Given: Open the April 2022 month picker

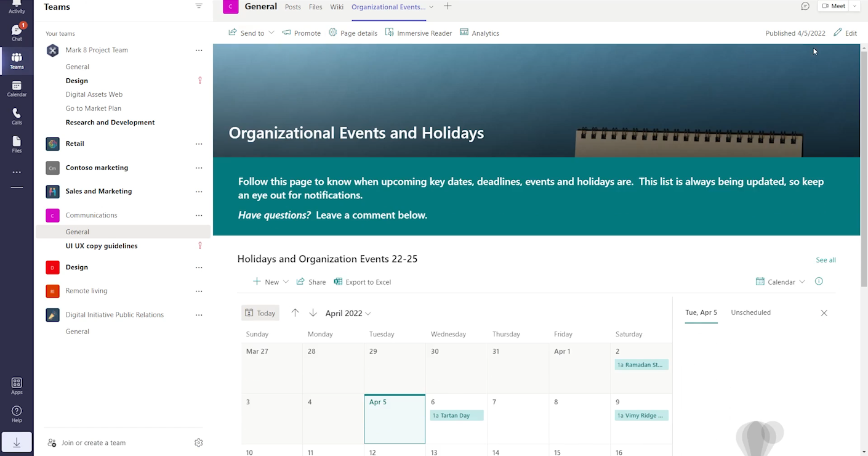Looking at the screenshot, I should [x=348, y=313].
